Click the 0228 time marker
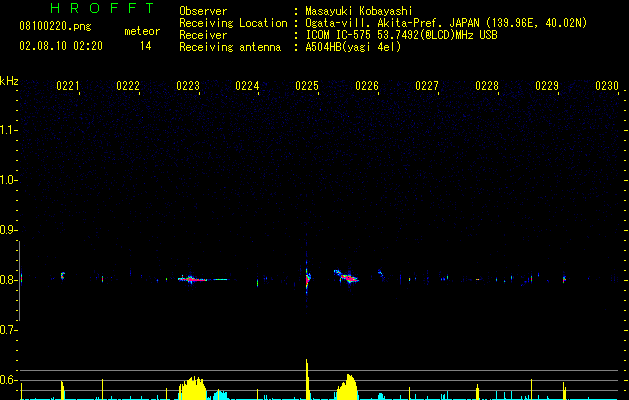 pos(487,86)
